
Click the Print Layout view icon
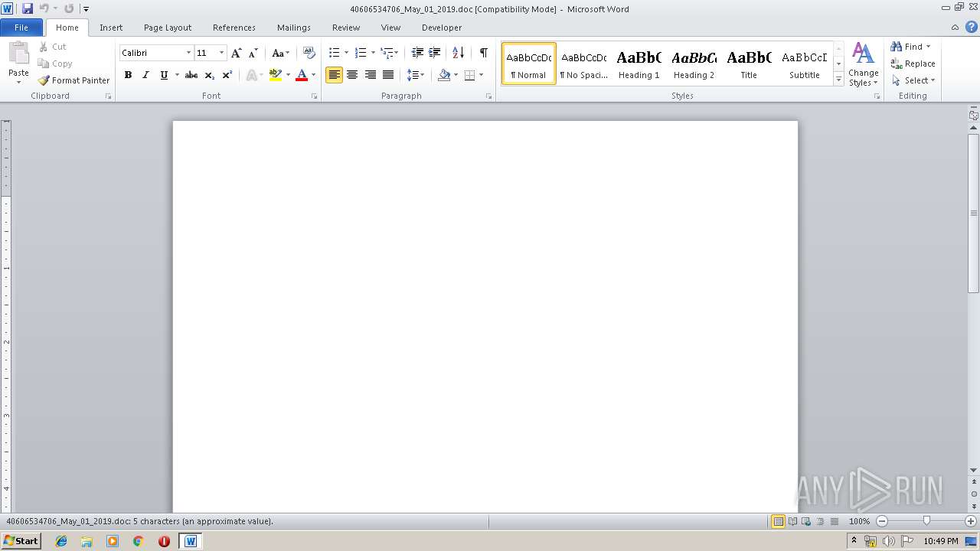click(x=779, y=521)
